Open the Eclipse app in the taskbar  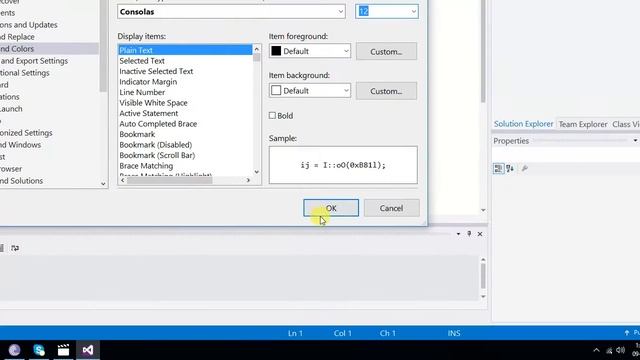pos(14,350)
